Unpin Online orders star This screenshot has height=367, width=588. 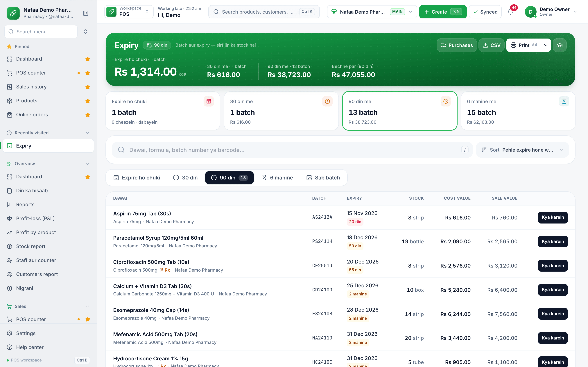(x=88, y=115)
